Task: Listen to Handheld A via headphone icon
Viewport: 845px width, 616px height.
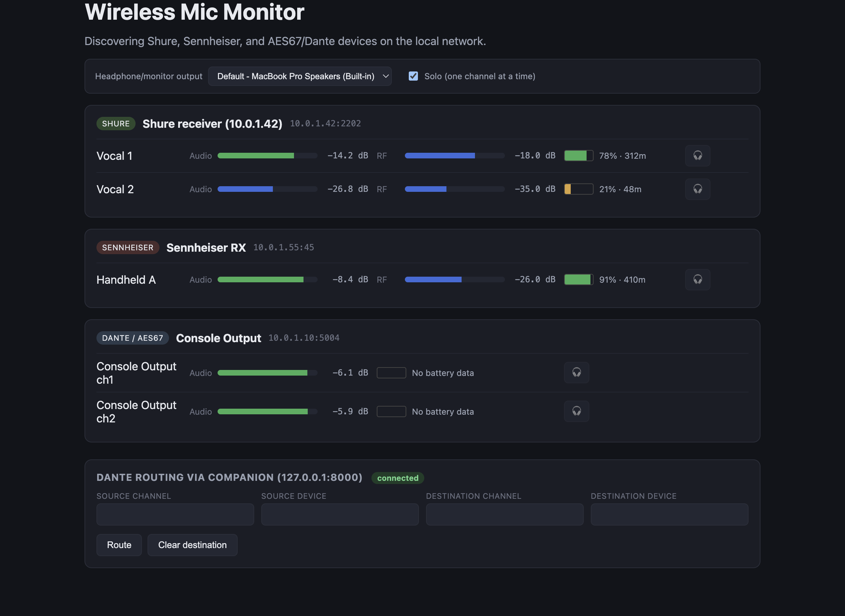Action: [x=697, y=279]
